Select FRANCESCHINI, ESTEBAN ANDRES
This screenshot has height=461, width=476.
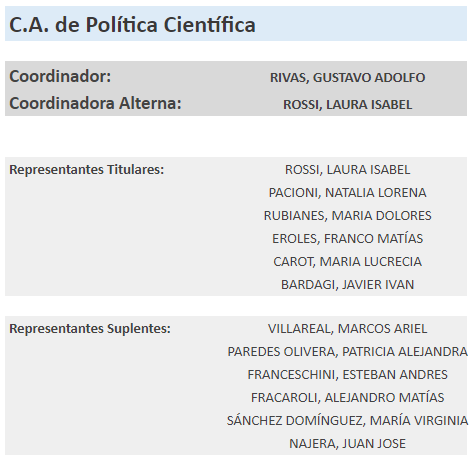pos(347,375)
